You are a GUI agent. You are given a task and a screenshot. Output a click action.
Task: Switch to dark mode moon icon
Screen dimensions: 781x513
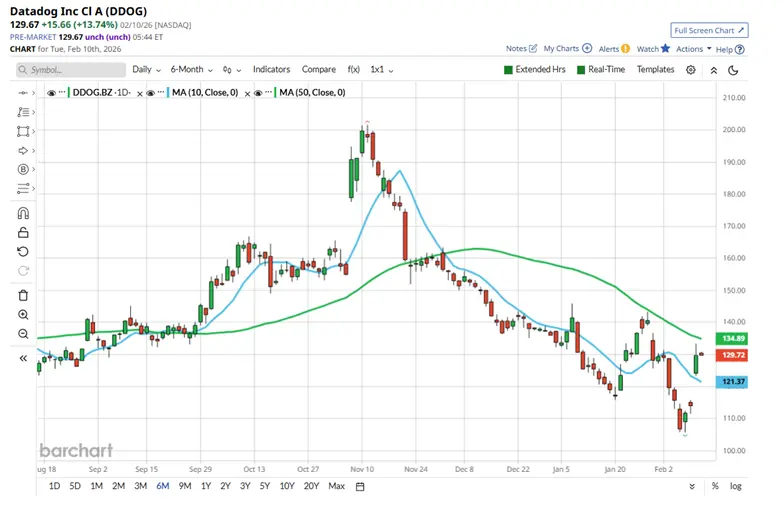coord(734,70)
